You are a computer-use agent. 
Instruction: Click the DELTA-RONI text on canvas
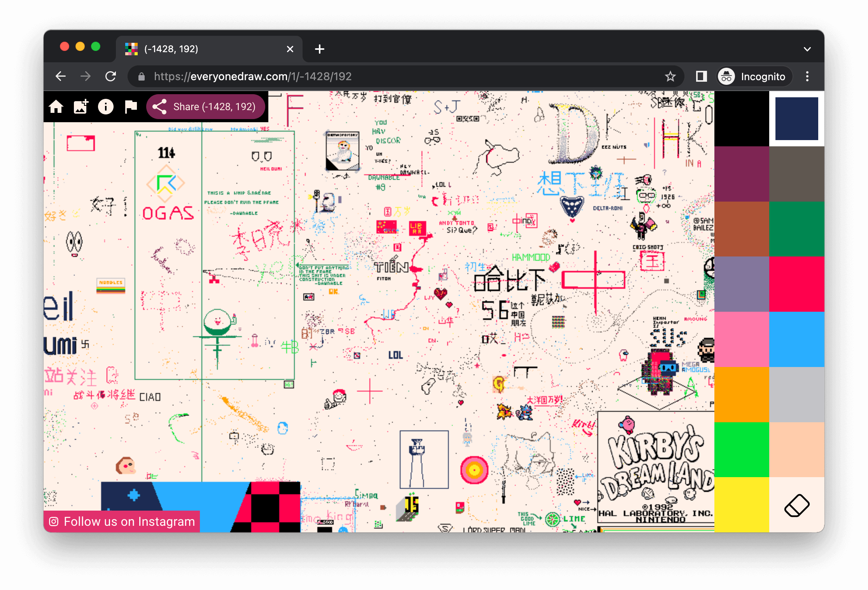[607, 208]
